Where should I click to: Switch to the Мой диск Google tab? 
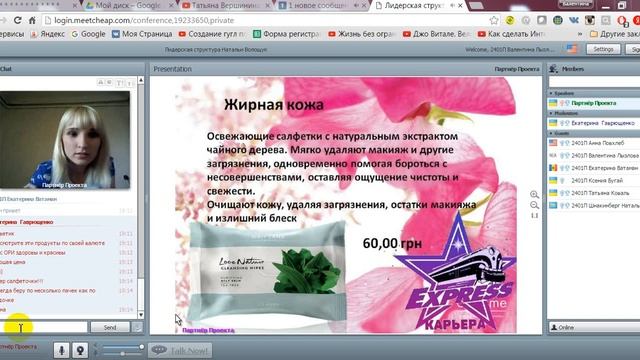[x=129, y=5]
